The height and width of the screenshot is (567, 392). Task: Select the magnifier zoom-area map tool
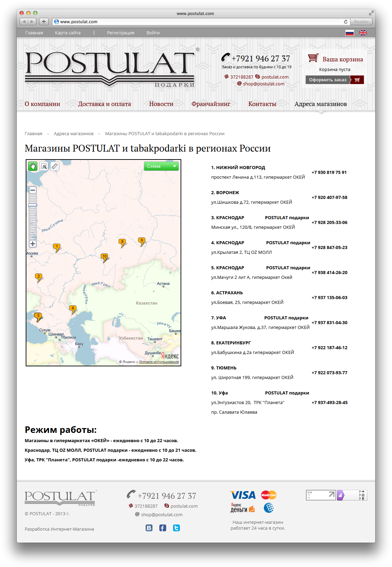click(x=44, y=166)
